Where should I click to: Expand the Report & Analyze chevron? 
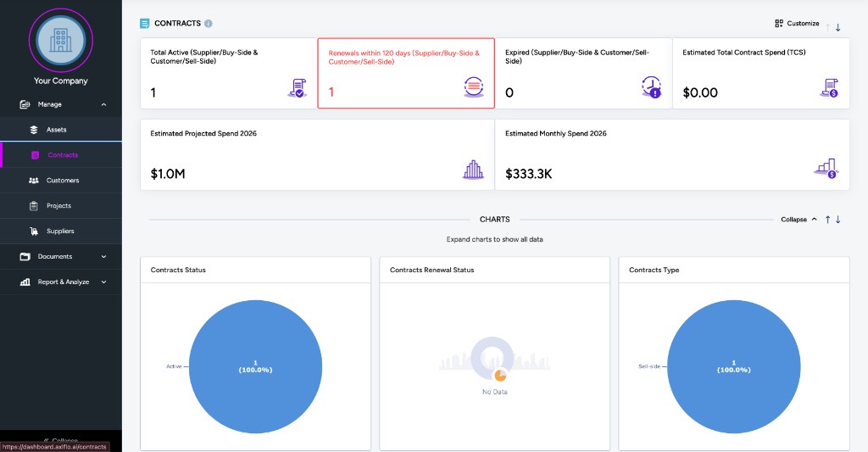point(103,282)
